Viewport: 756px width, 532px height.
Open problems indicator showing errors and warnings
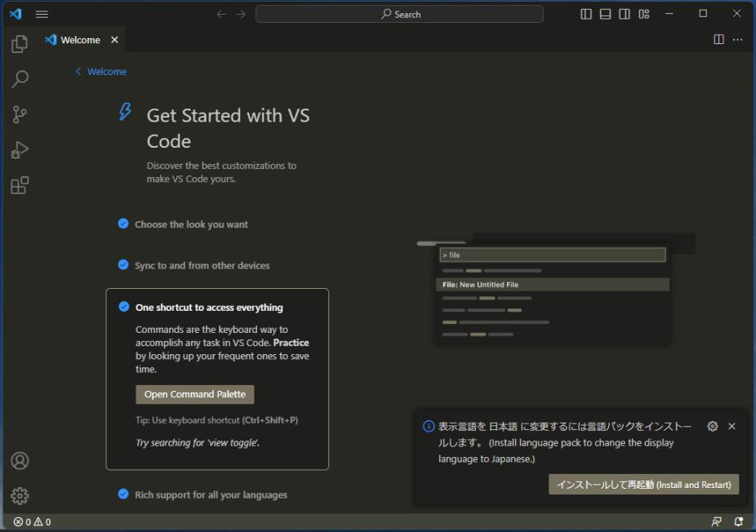pyautogui.click(x=32, y=522)
